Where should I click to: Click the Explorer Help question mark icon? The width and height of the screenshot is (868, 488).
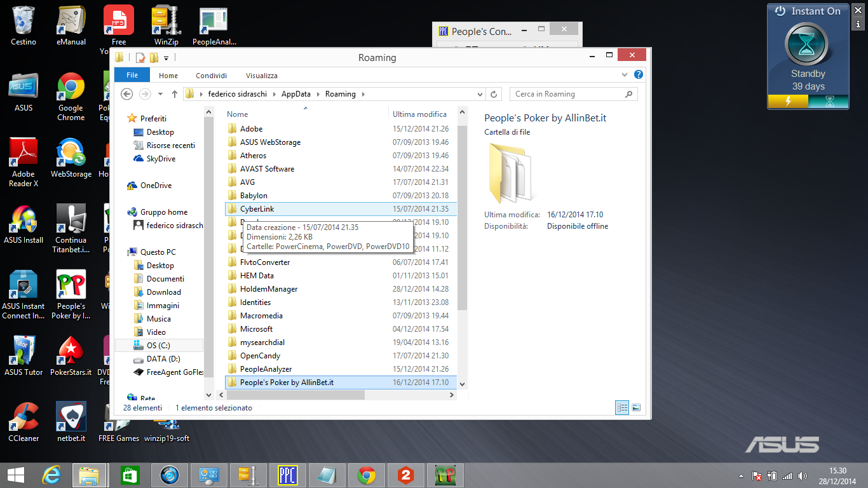638,75
